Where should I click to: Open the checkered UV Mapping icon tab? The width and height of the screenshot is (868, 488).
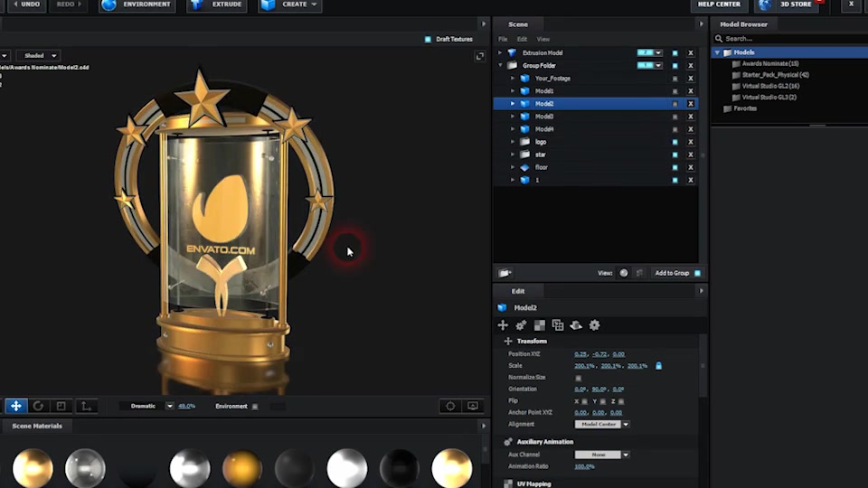point(539,325)
